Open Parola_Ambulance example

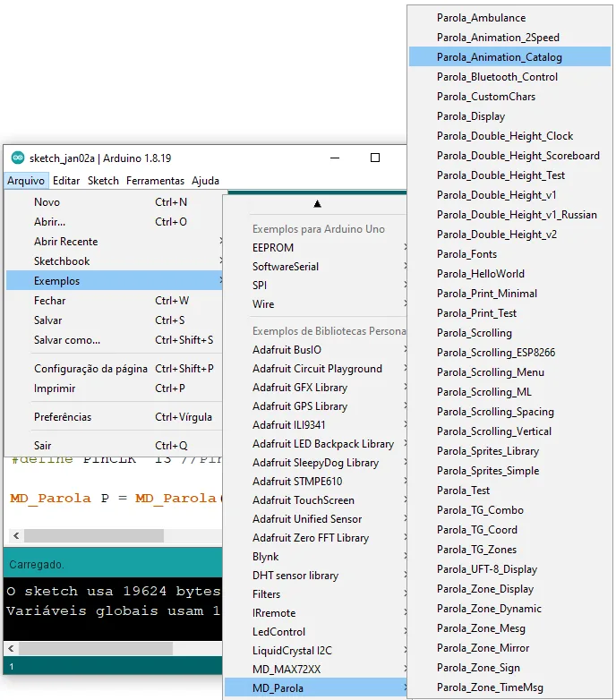pyautogui.click(x=509, y=18)
